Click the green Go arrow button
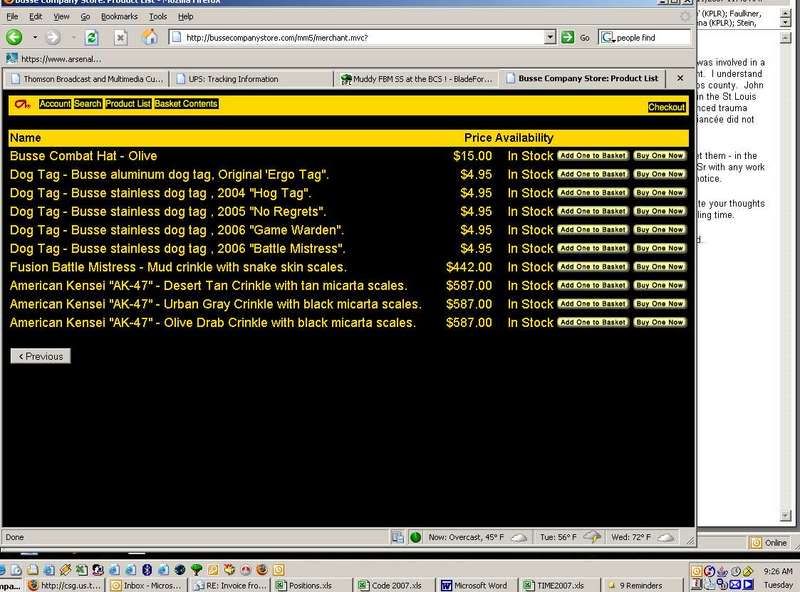The height and width of the screenshot is (592, 800). point(567,37)
